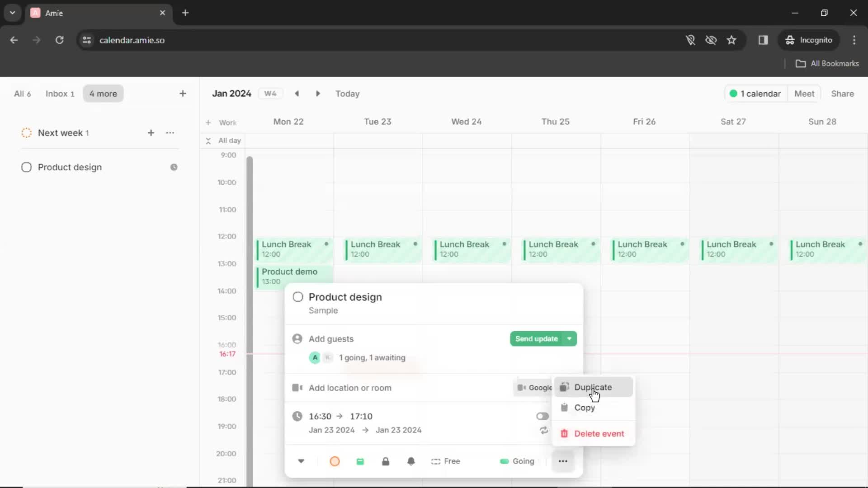The width and height of the screenshot is (868, 488).
Task: Expand the Send update dropdown arrow
Action: point(569,338)
